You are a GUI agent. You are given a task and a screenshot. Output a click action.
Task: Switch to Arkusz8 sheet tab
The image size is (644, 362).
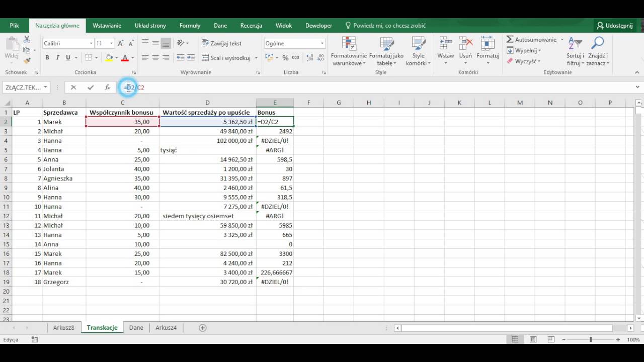point(64,328)
